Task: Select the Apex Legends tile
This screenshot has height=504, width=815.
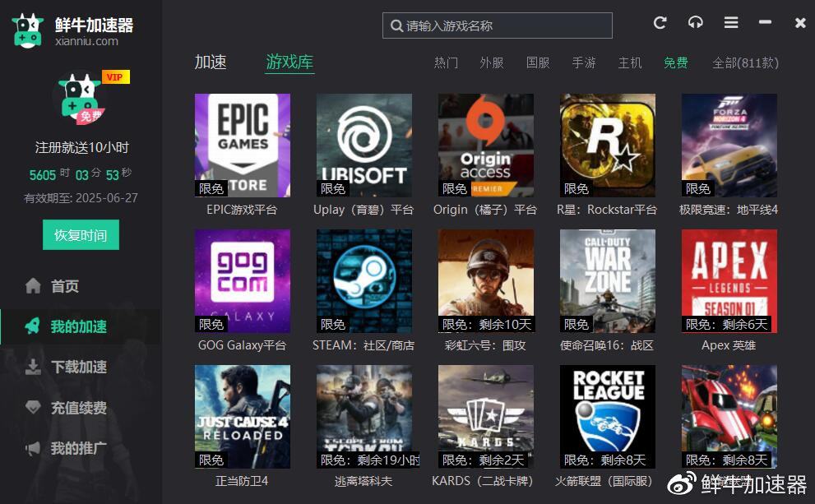Action: [x=729, y=281]
